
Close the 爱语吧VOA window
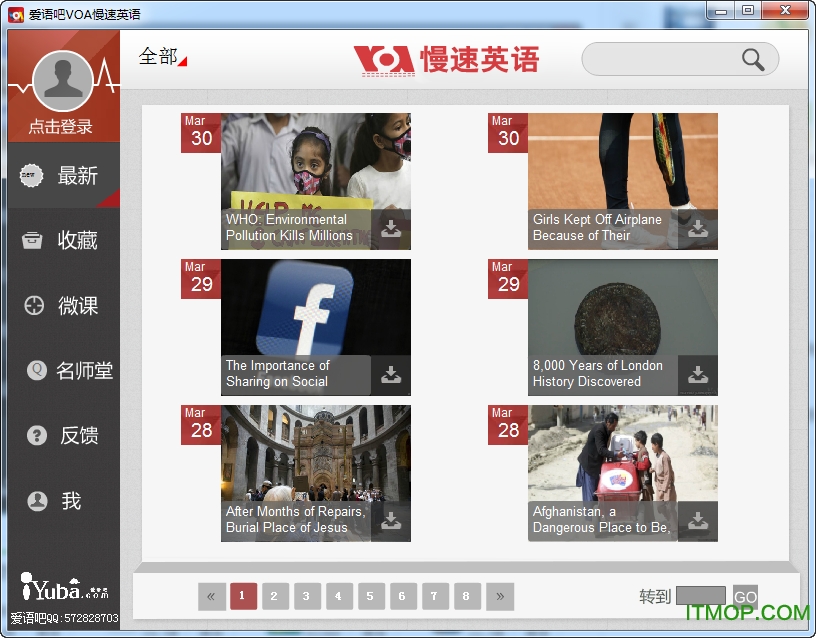tap(786, 11)
